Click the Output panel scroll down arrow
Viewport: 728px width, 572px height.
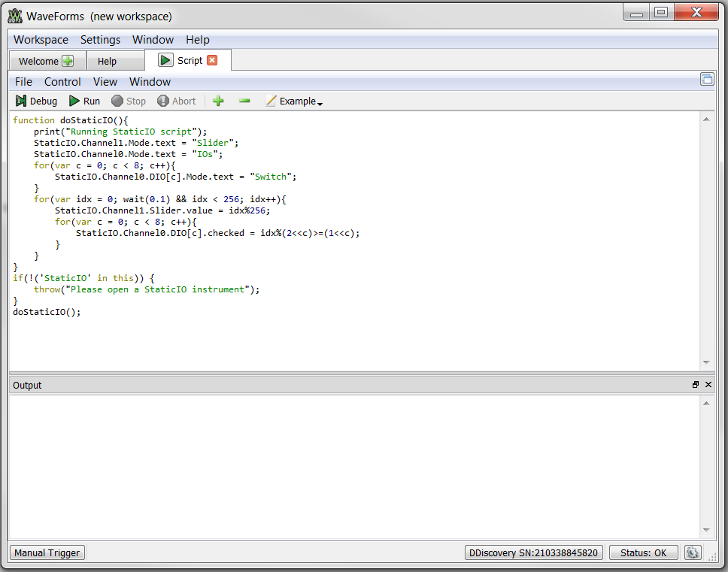(706, 530)
